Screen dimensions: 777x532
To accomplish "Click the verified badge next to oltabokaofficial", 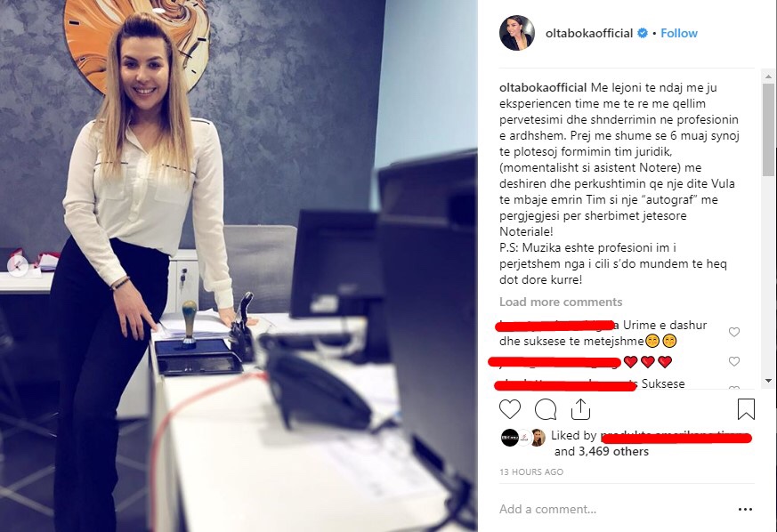I will (643, 33).
